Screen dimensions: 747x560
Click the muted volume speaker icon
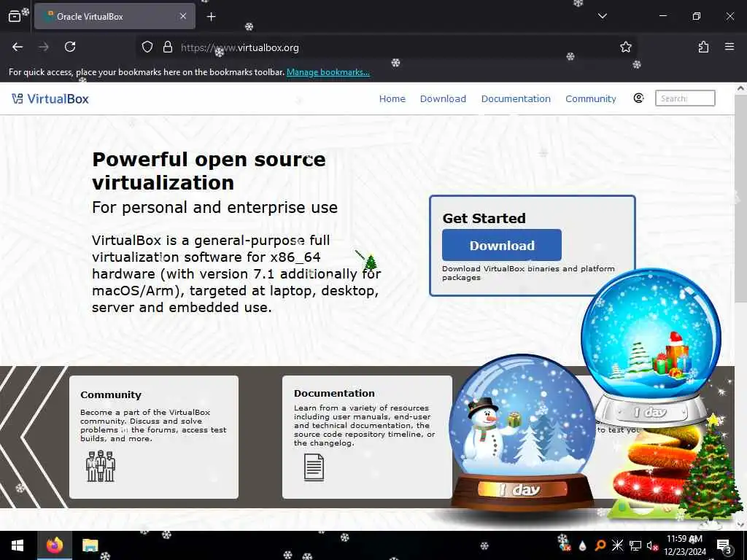[x=652, y=545]
